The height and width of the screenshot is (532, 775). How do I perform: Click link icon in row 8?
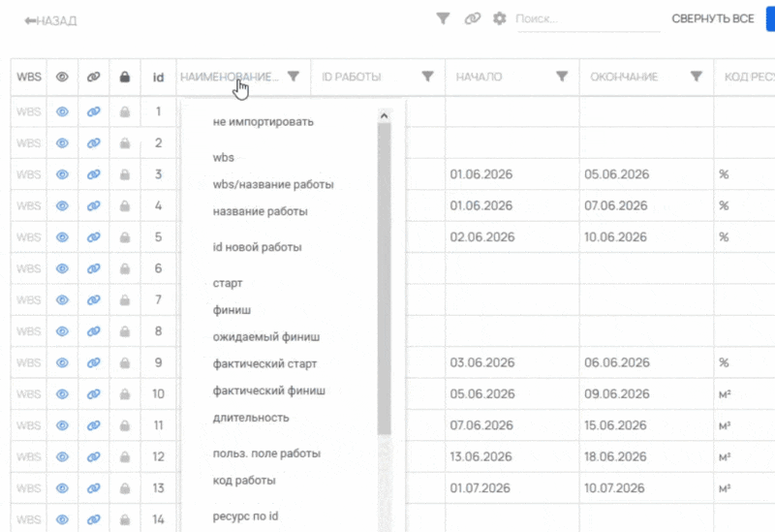pos(93,331)
